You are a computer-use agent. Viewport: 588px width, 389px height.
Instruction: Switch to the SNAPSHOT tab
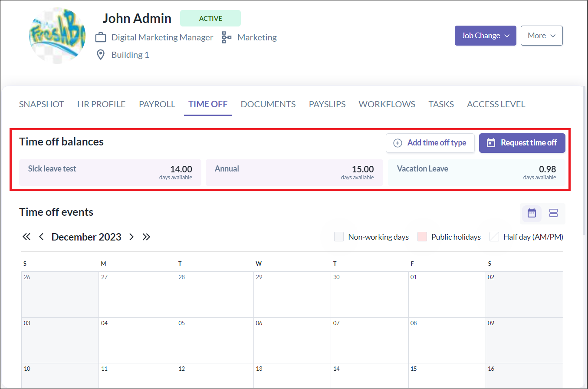click(42, 104)
